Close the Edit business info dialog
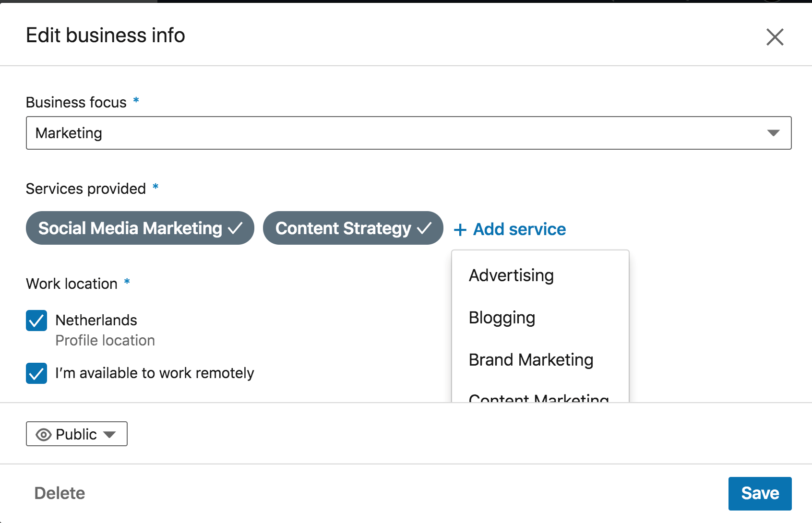812x523 pixels. 775,37
